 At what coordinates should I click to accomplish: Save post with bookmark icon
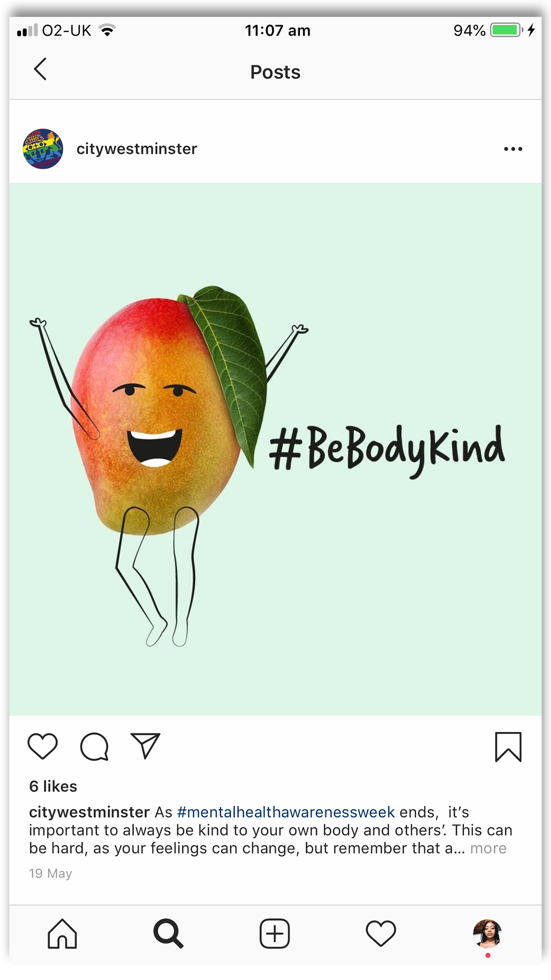tap(508, 747)
